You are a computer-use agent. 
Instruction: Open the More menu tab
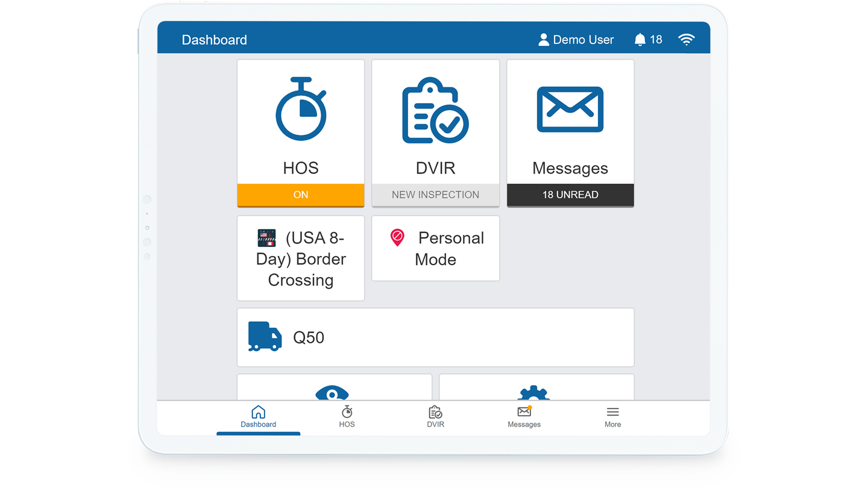point(612,417)
